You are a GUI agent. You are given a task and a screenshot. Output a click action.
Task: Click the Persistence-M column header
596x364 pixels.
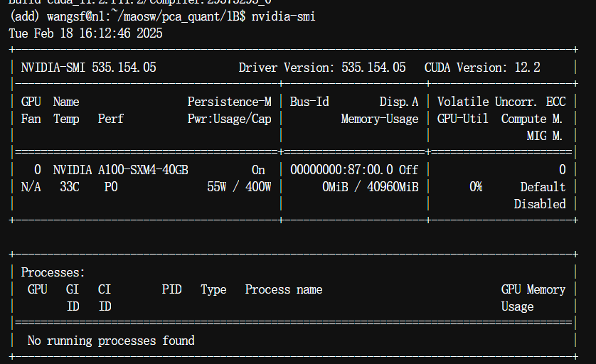[x=229, y=102]
